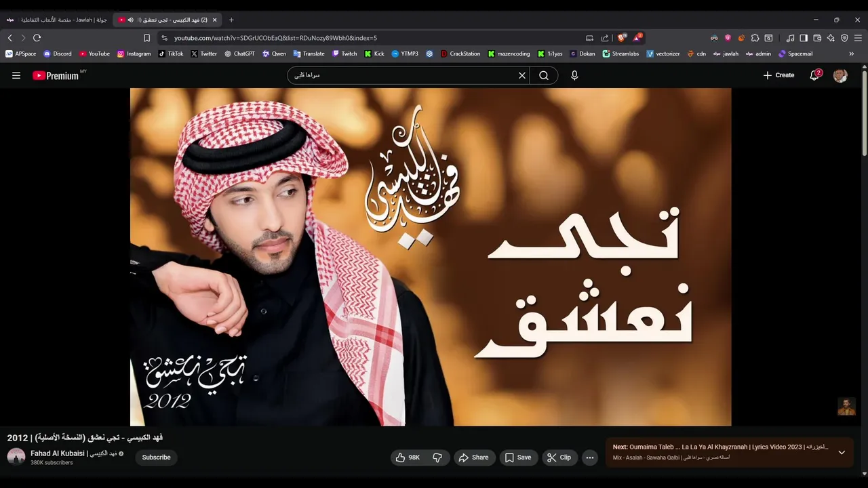Open Brave Wallet icon
This screenshot has height=488, width=868.
click(x=817, y=38)
